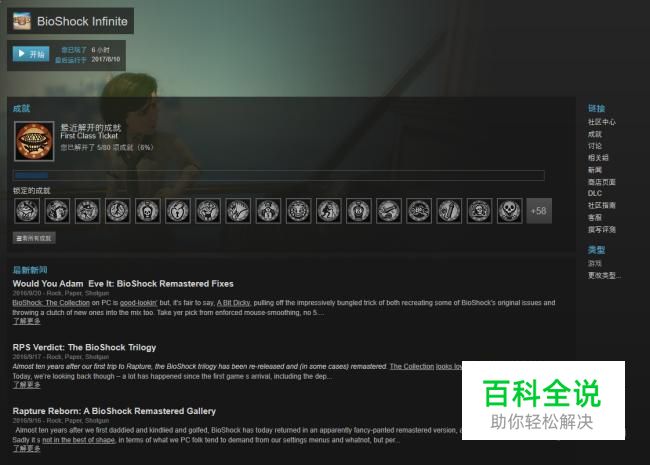Image resolution: width=650 pixels, height=465 pixels.
Task: Click the BioShock Infinite title text
Action: click(82, 21)
